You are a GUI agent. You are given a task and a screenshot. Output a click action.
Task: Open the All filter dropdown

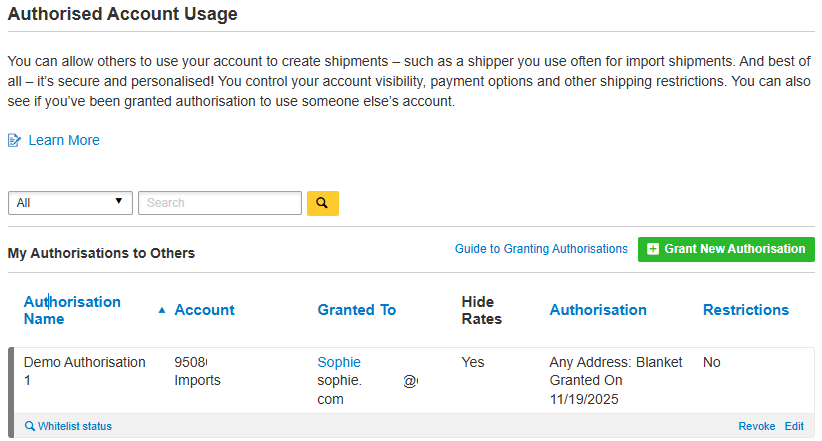(70, 203)
